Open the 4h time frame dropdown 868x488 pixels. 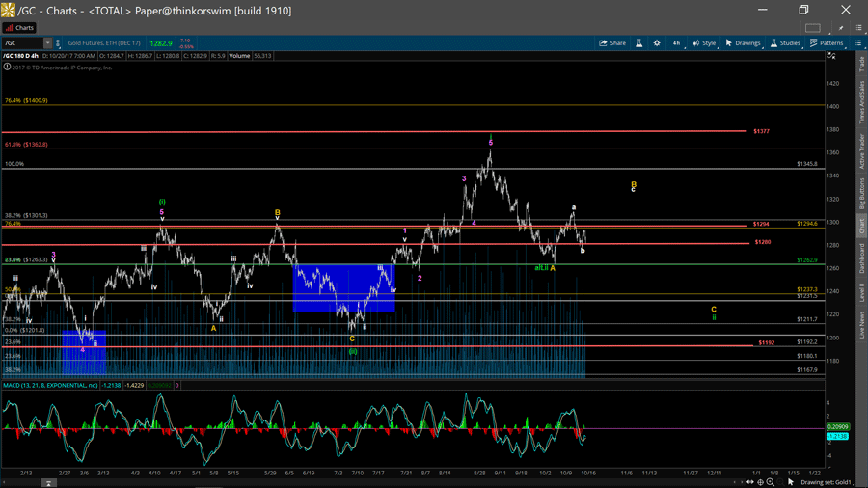coord(676,43)
